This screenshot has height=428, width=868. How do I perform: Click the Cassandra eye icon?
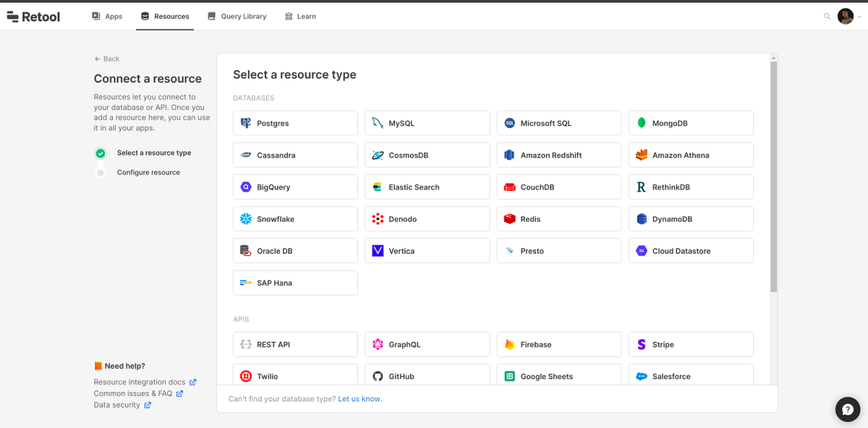(x=246, y=155)
